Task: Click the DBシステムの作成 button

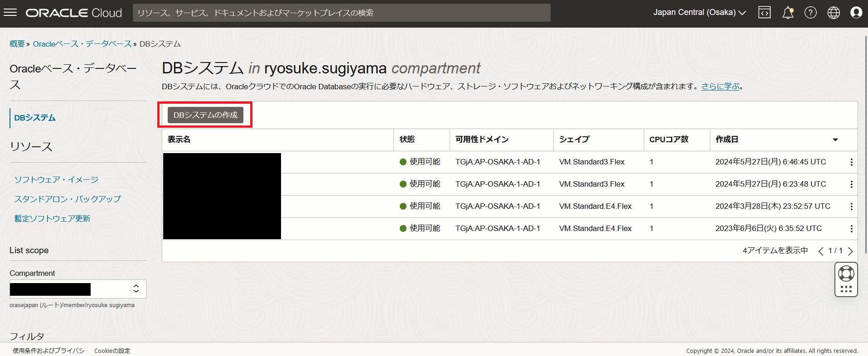Action: [x=205, y=115]
